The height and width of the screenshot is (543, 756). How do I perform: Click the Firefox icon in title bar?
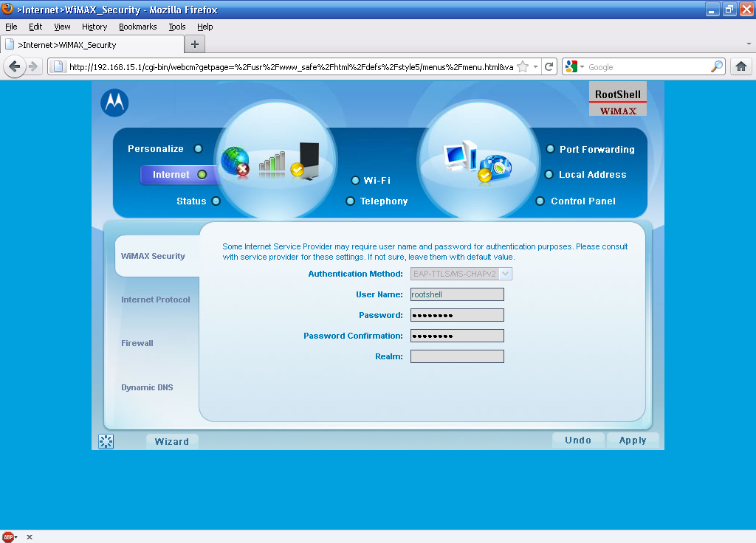[7, 9]
